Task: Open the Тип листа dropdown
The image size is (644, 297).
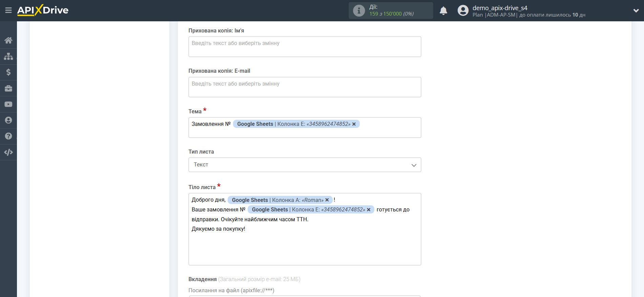Action: pyautogui.click(x=305, y=165)
